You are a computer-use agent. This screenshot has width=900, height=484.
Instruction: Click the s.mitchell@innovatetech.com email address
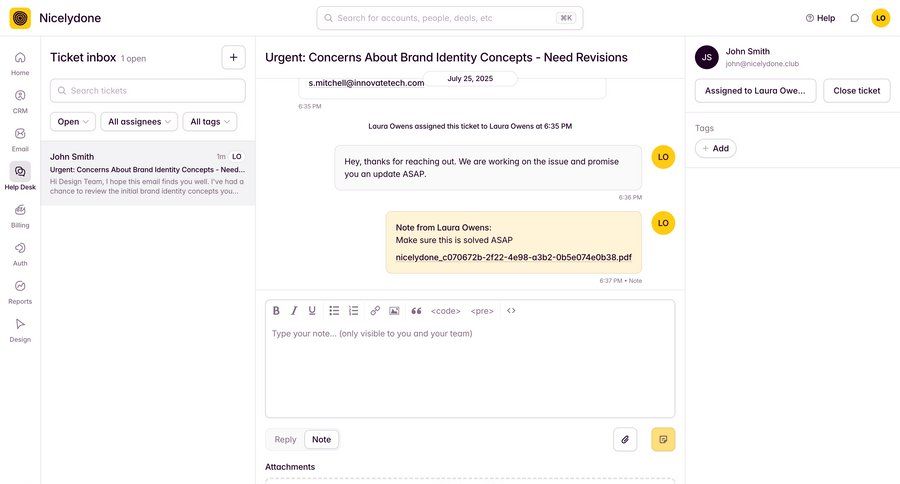[366, 83]
